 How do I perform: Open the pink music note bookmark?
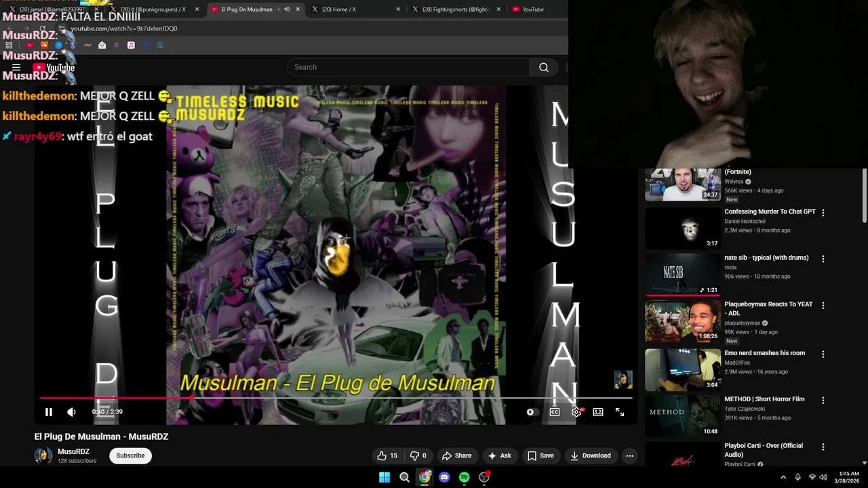pyautogui.click(x=131, y=45)
